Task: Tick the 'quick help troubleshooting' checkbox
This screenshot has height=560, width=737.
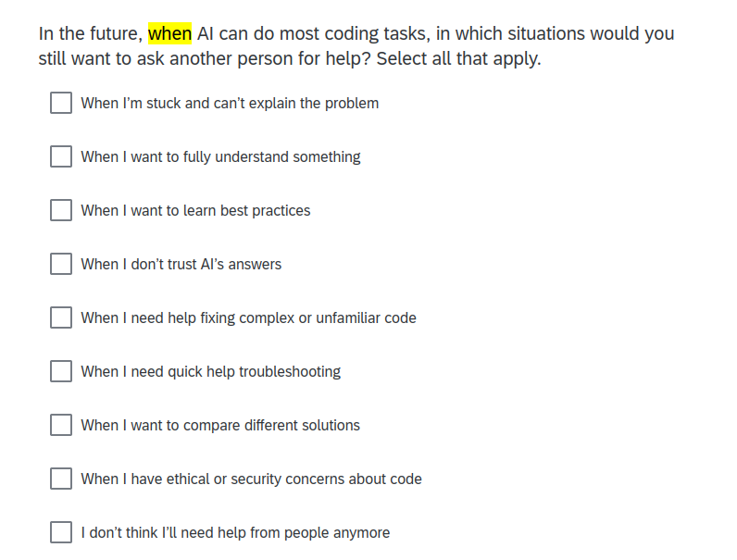Action: click(61, 371)
